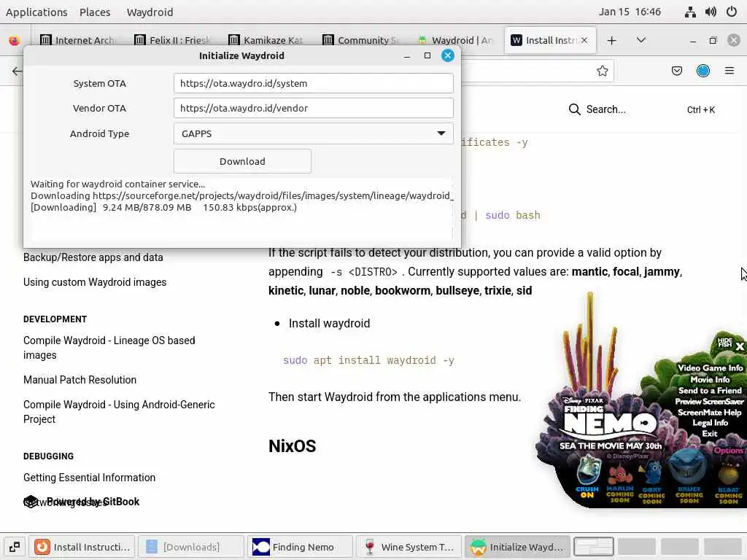
Task: Open the Android Type GAPPS dropdown
Action: coord(314,134)
